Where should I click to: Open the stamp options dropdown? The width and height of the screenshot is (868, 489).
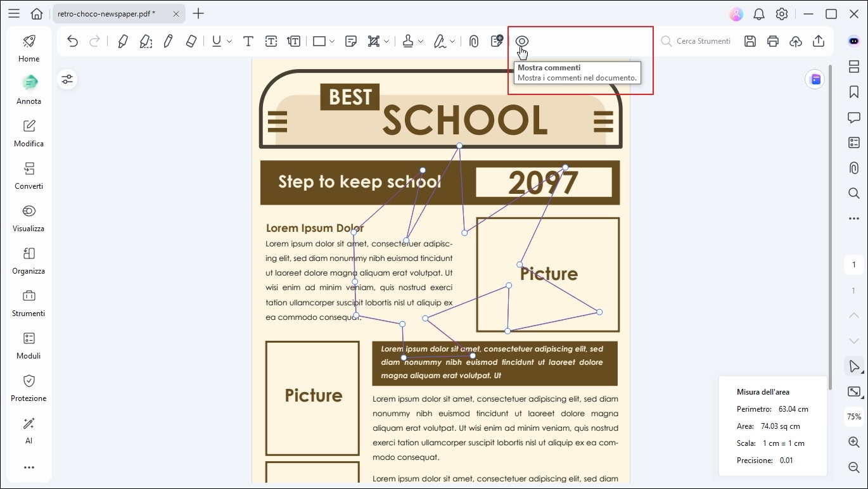point(421,41)
